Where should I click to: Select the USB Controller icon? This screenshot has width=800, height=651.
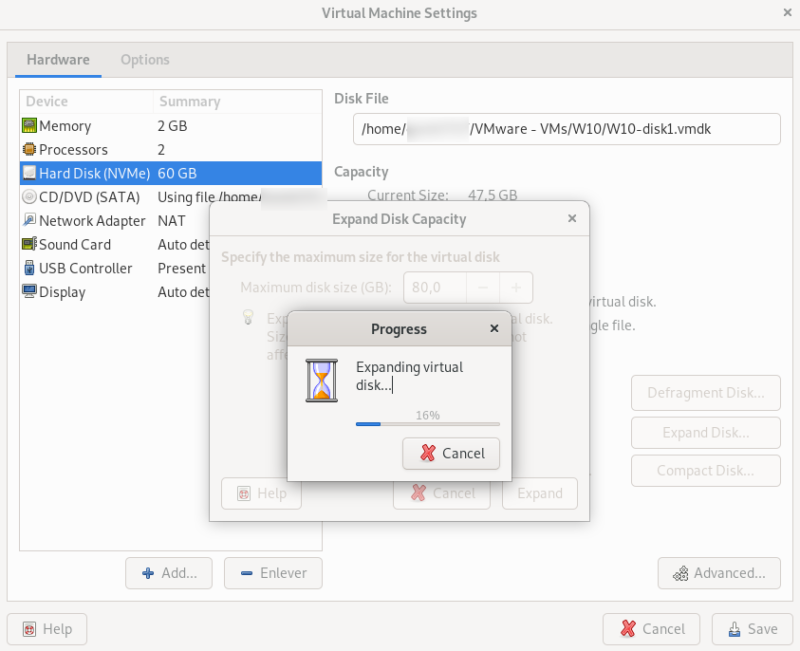pyautogui.click(x=30, y=268)
